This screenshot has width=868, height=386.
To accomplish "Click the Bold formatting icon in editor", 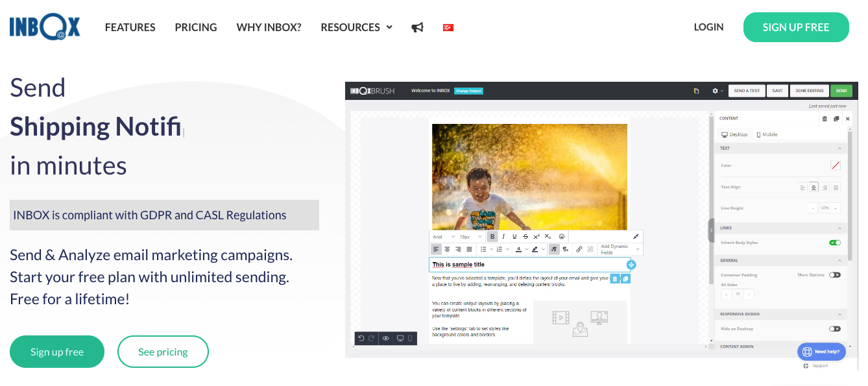I will pyautogui.click(x=492, y=237).
